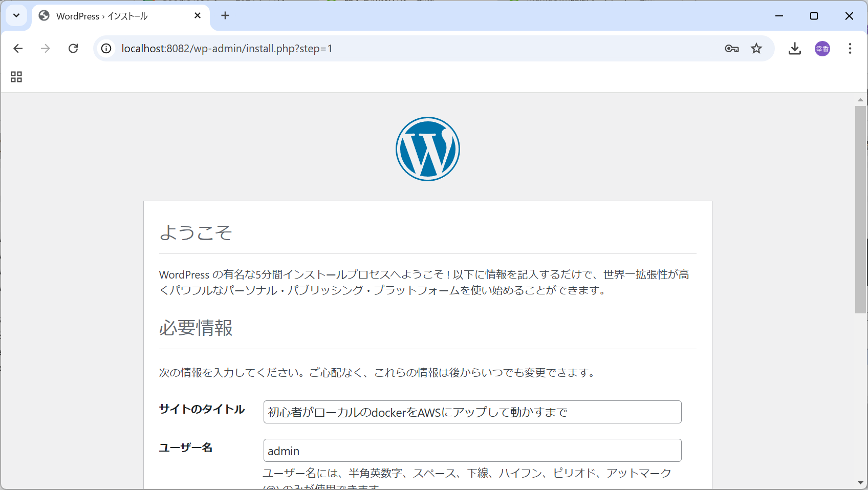The image size is (868, 490).
Task: Click the localhost:8082 address bar URL
Action: coord(227,49)
